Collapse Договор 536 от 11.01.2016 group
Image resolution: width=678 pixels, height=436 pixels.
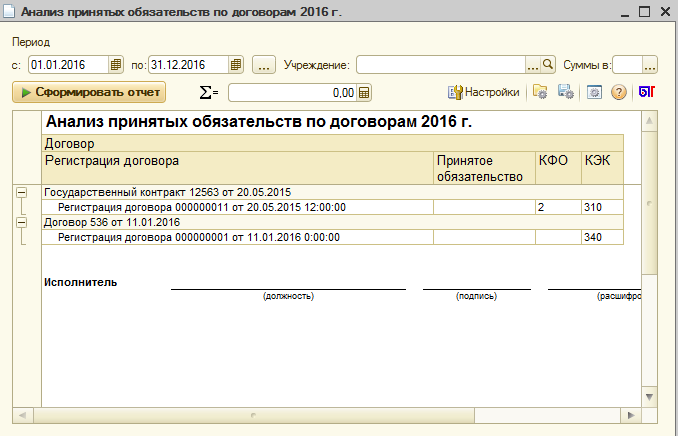pos(21,222)
